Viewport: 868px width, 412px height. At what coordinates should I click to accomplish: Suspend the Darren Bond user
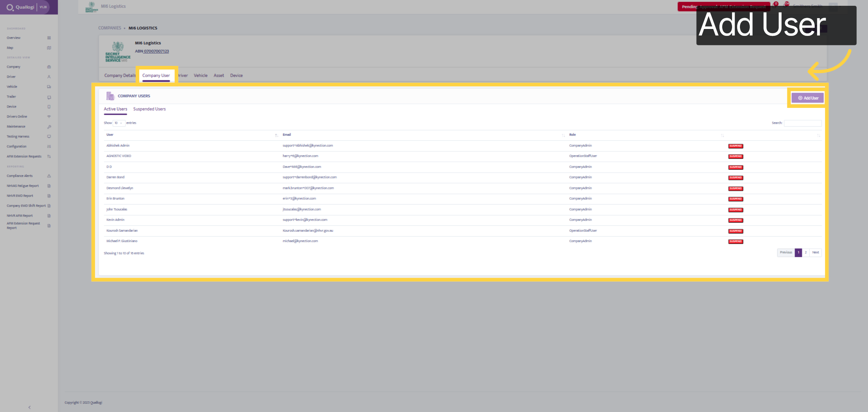click(x=736, y=178)
